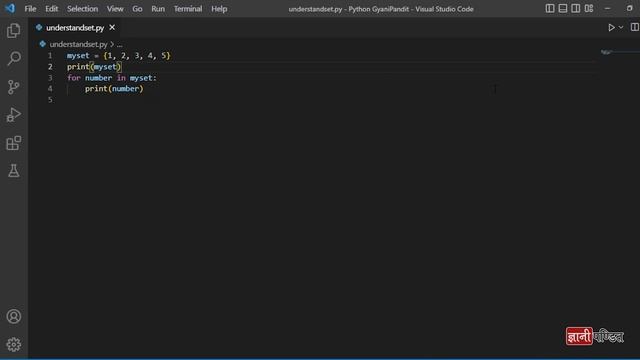Run the Python file with play button
The image size is (640, 360).
click(611, 28)
